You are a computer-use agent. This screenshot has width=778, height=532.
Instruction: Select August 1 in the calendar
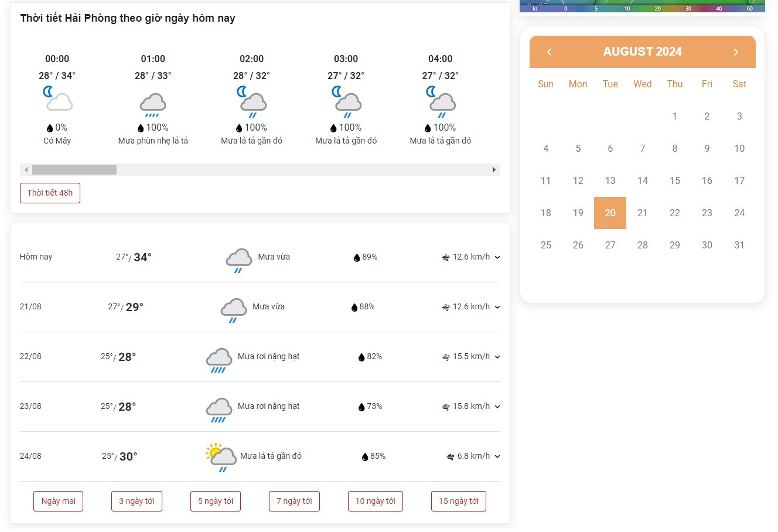tap(674, 116)
